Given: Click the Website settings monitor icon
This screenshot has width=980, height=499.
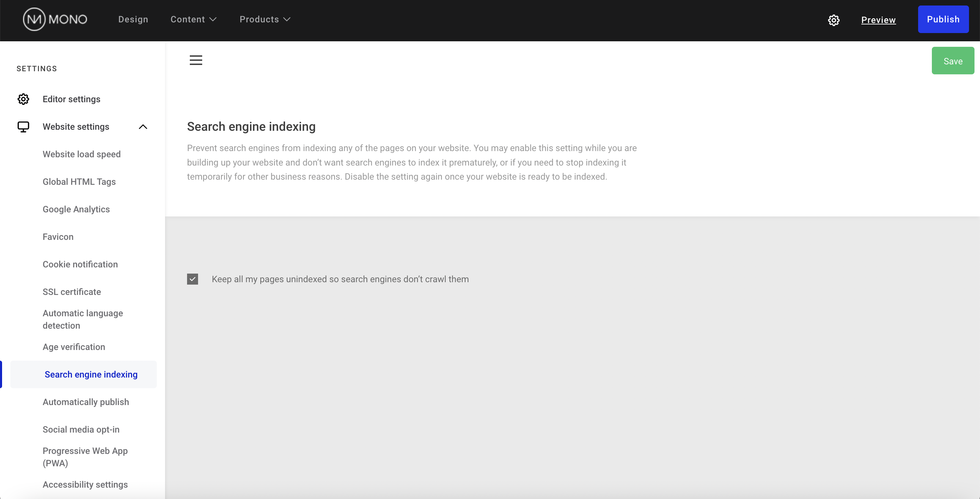Looking at the screenshot, I should (24, 127).
